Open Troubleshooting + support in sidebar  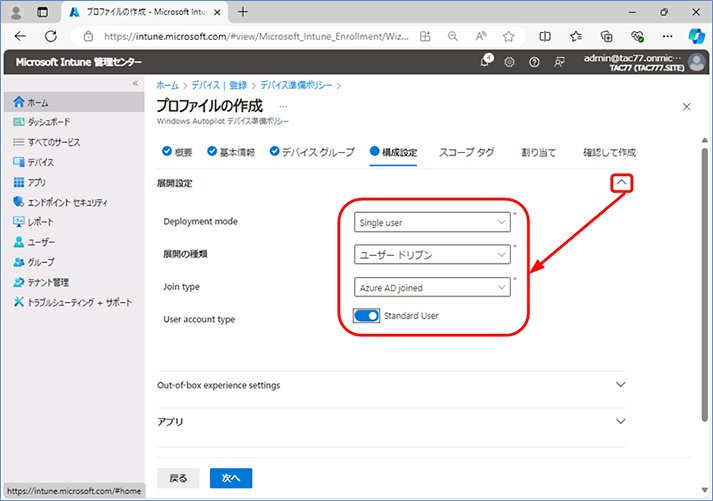point(73,302)
